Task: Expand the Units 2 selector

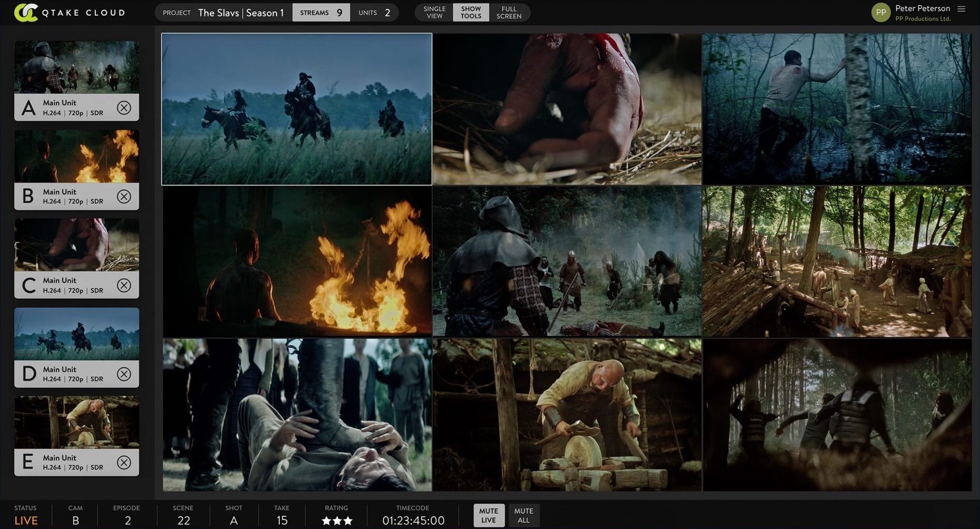Action: pos(375,13)
